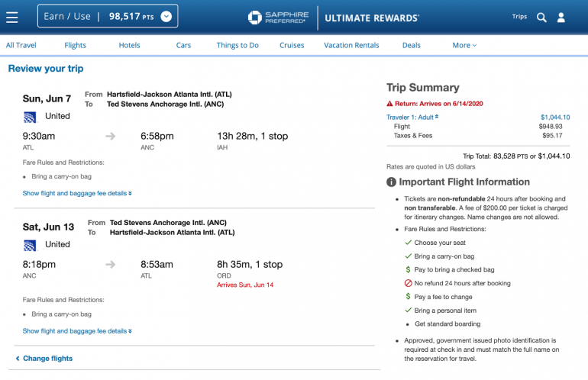Open the hamburger menu icon
The height and width of the screenshot is (380, 588).
(x=11, y=16)
